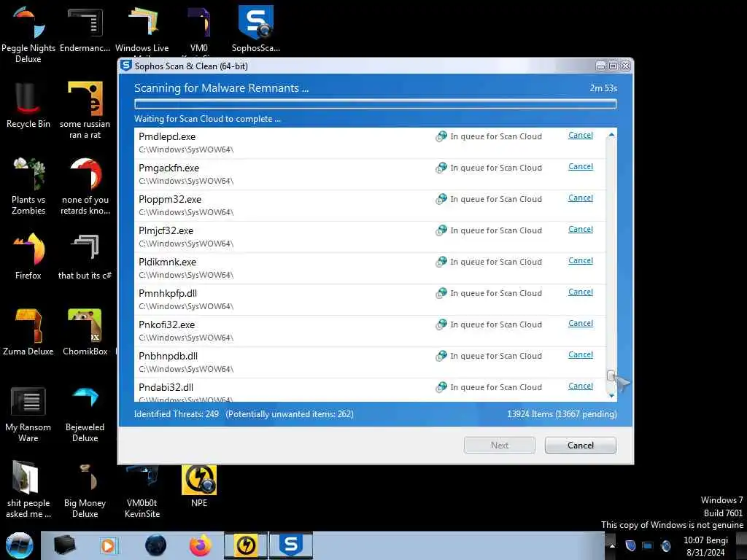Open 'some russian ran a rat' icon
Screen dimensions: 747x560
[x=85, y=111]
